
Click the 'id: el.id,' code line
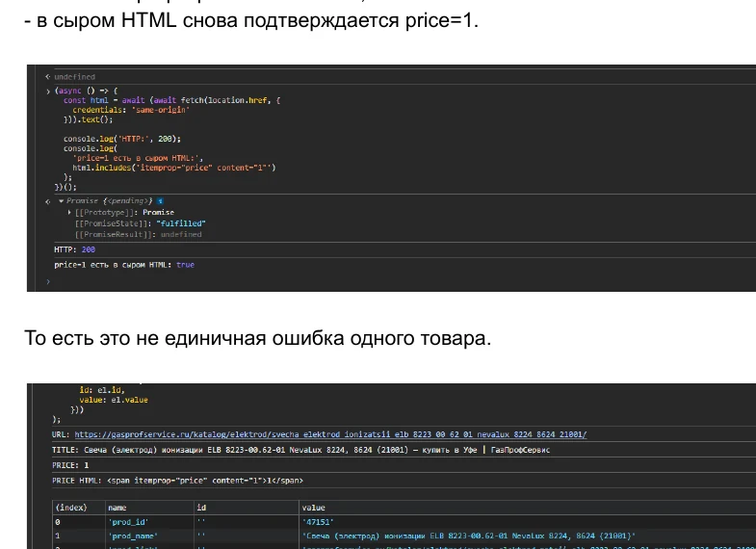pos(102,390)
